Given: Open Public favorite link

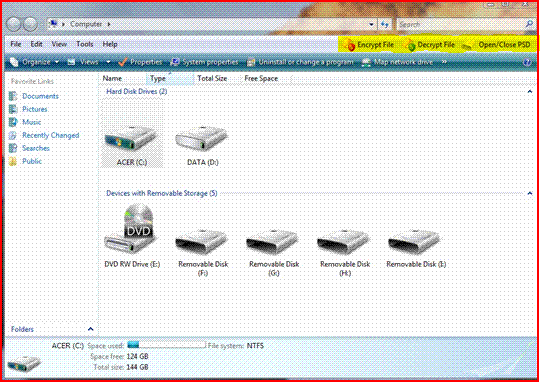Looking at the screenshot, I should click(32, 161).
